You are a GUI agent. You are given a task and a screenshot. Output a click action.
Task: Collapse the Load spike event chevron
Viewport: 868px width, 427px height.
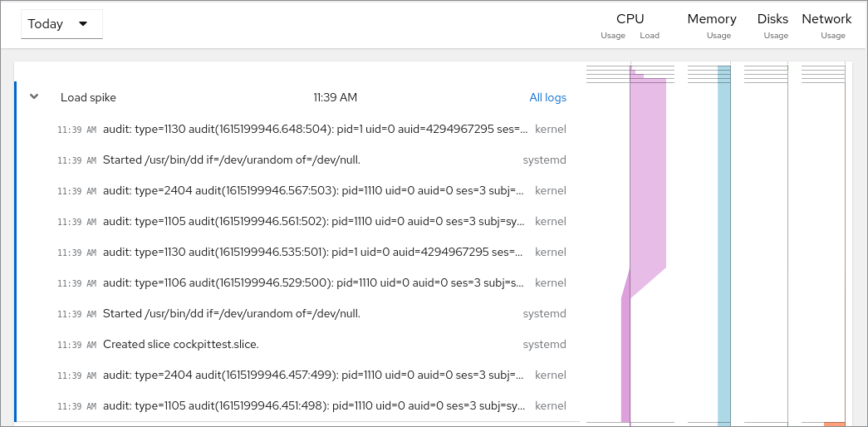[34, 96]
